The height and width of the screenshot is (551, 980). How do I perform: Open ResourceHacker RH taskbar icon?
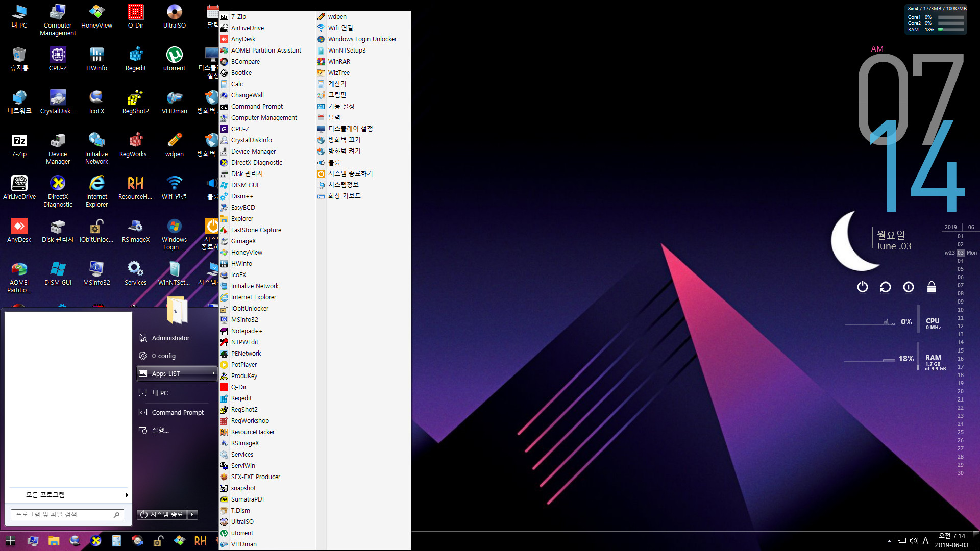[200, 541]
